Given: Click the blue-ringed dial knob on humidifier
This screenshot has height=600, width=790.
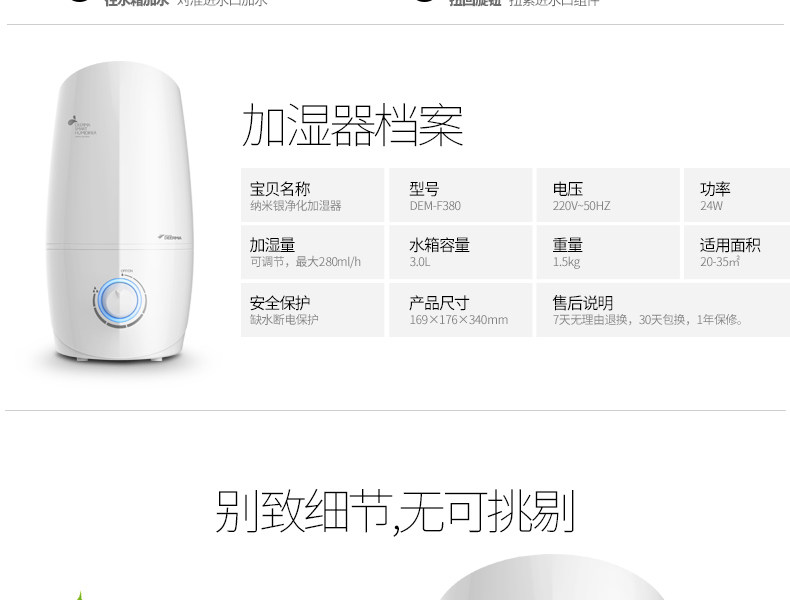Looking at the screenshot, I should tap(119, 300).
